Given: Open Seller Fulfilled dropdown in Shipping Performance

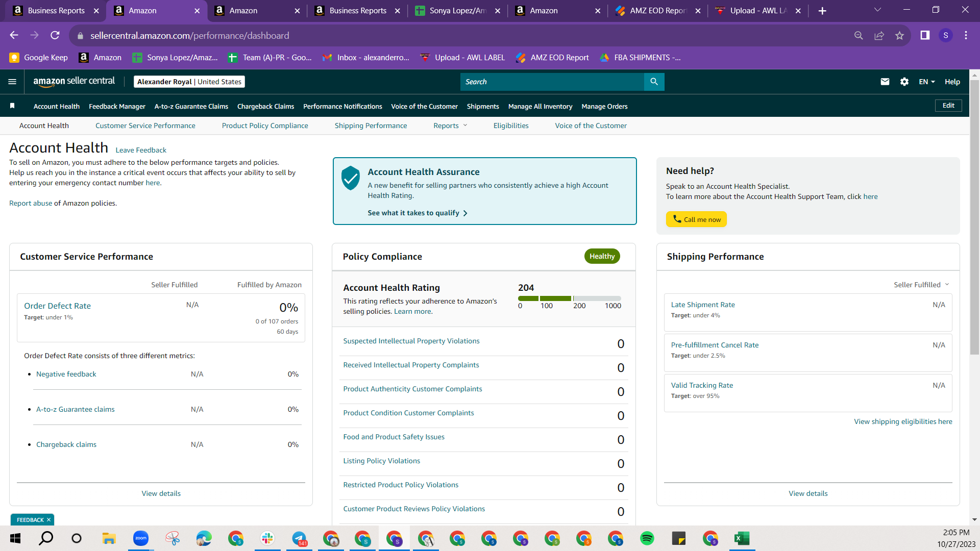Looking at the screenshot, I should (921, 285).
